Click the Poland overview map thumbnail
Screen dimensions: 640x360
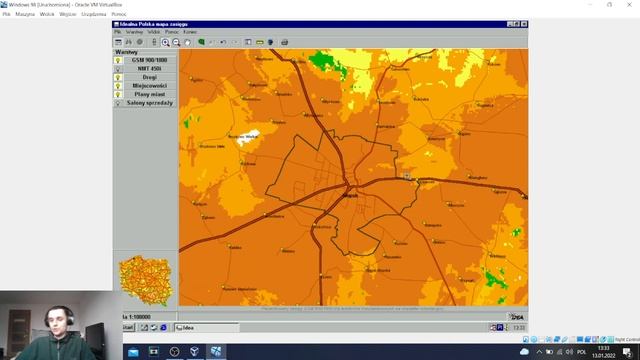click(x=146, y=281)
